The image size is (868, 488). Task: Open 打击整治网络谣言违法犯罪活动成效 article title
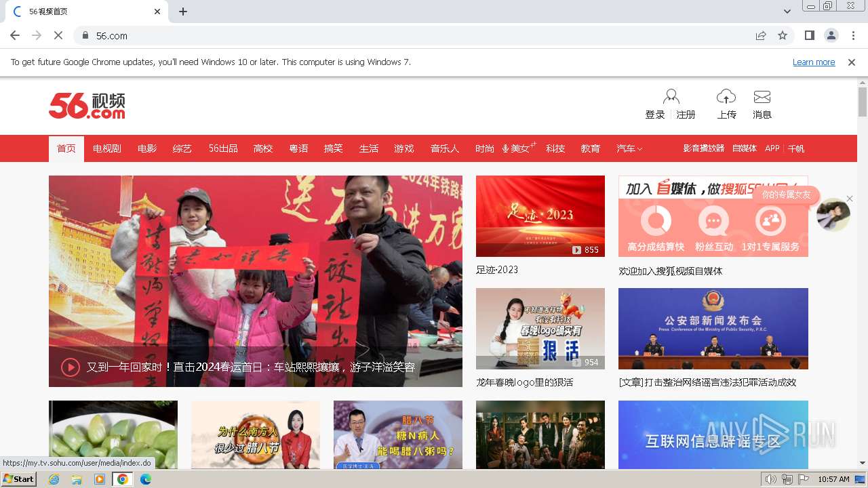coord(707,382)
